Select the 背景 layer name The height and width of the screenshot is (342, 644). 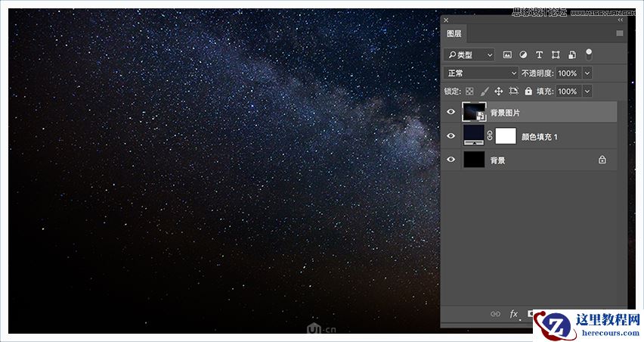click(498, 160)
